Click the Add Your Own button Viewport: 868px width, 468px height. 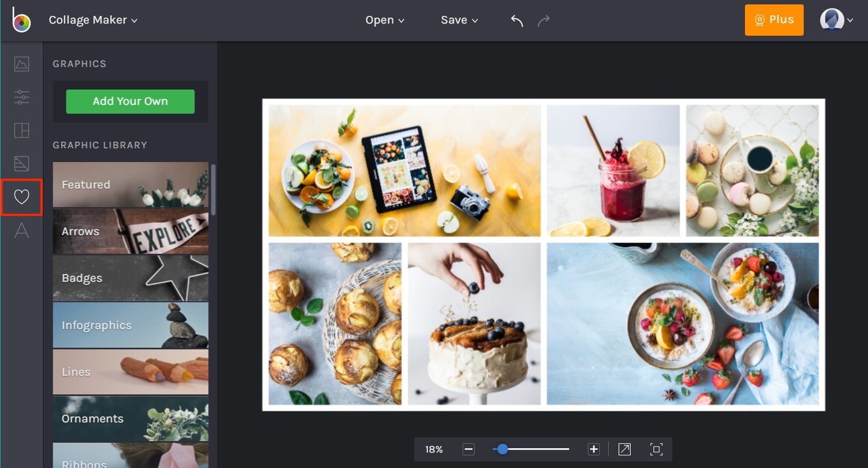[x=130, y=101]
